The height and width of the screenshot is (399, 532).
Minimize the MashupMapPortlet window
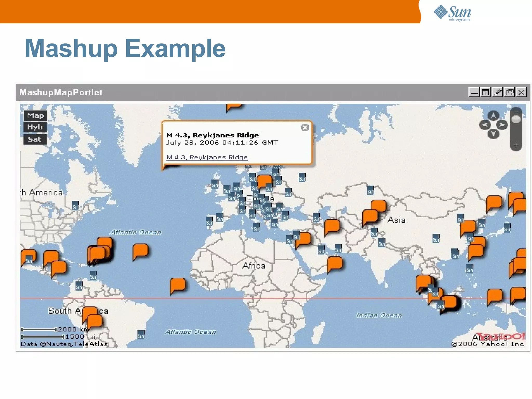click(x=474, y=92)
